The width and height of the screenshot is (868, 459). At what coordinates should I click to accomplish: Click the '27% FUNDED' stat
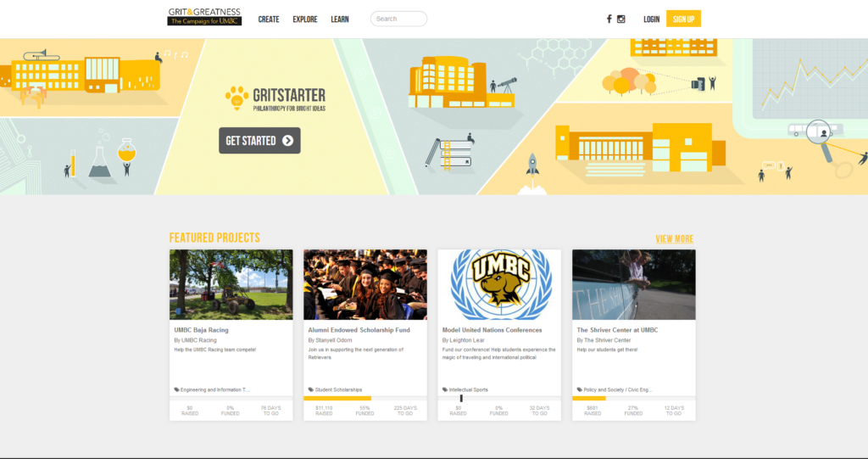[x=633, y=411]
